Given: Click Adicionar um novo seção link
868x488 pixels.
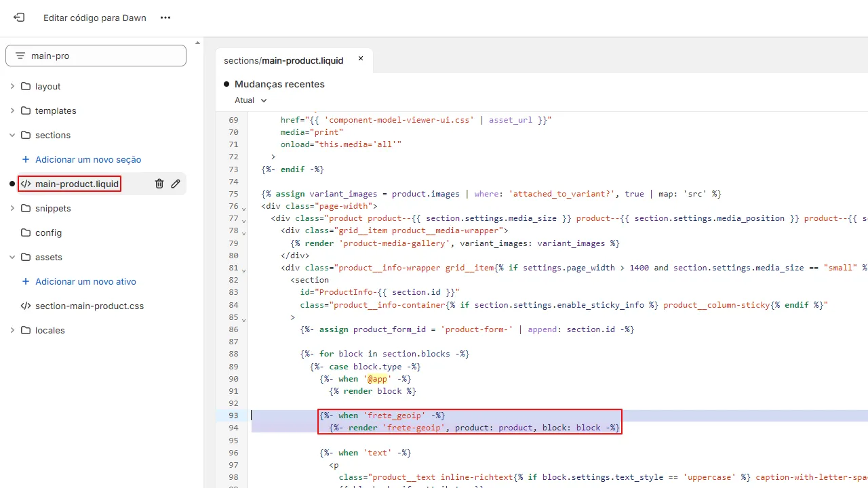Looking at the screenshot, I should (88, 159).
